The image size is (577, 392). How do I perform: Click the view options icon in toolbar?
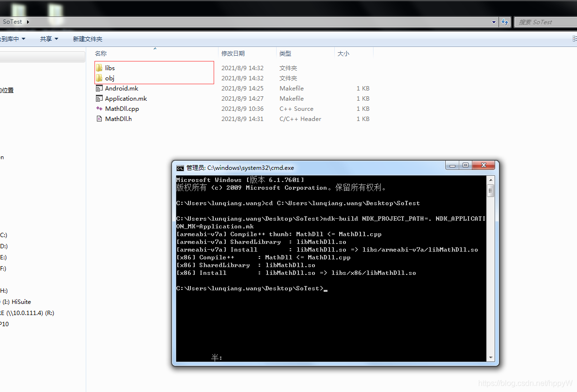point(575,39)
